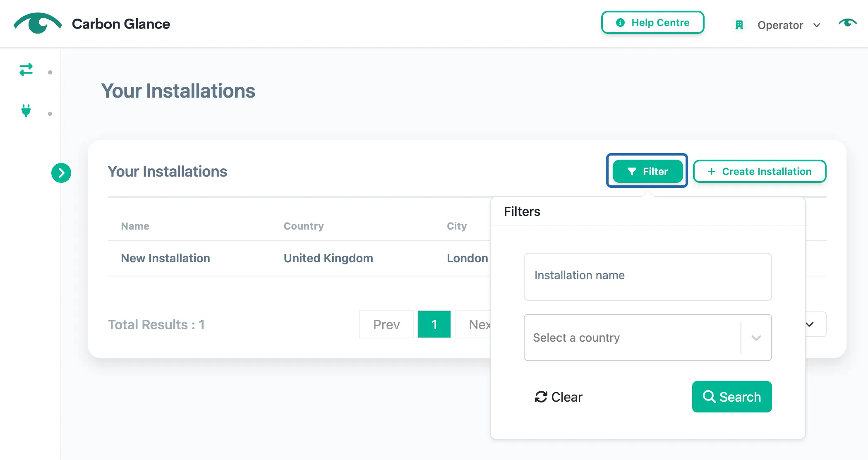Expand the sidebar with the green arrow
Viewport: 868px width, 460px height.
61,172
